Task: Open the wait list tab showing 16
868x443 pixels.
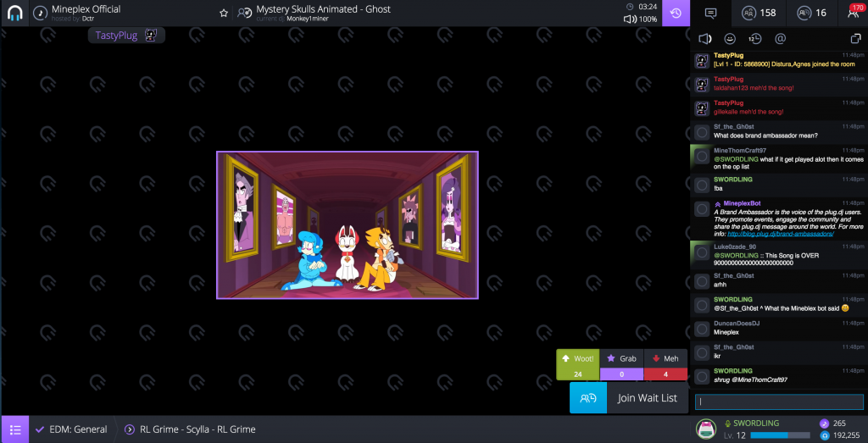Action: pyautogui.click(x=812, y=13)
